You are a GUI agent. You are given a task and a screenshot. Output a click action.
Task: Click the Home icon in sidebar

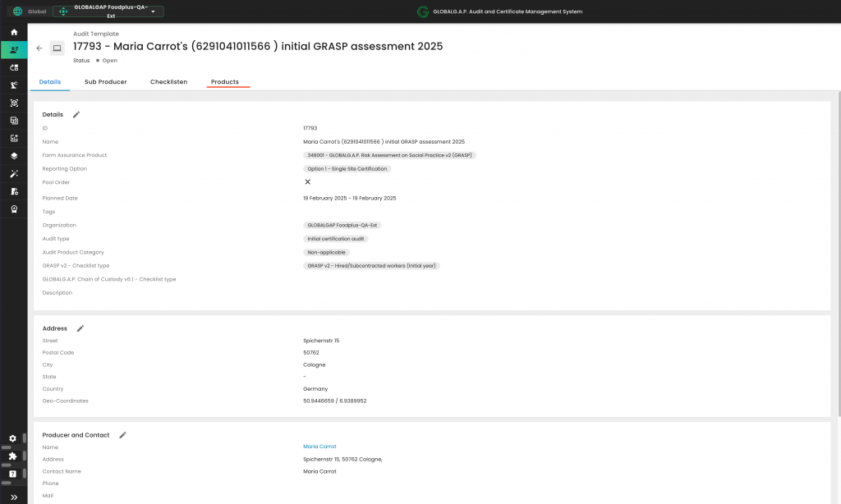14,32
